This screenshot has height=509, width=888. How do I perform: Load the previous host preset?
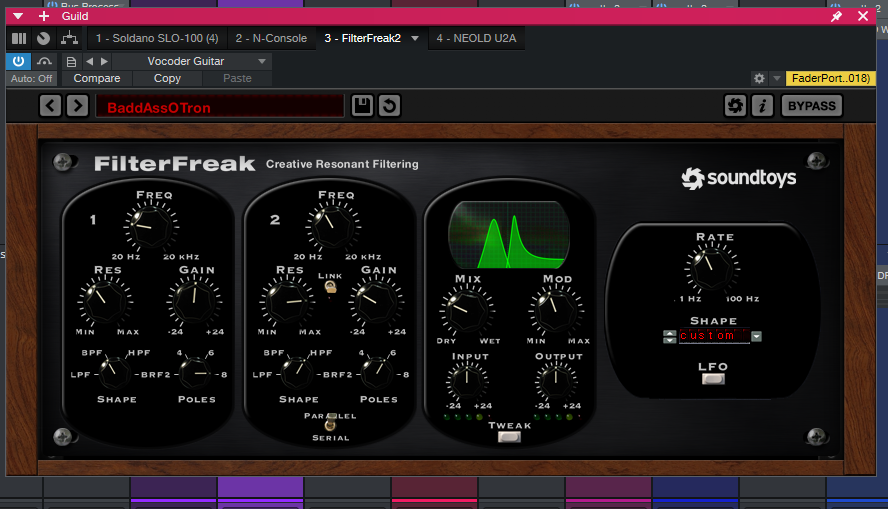click(89, 61)
